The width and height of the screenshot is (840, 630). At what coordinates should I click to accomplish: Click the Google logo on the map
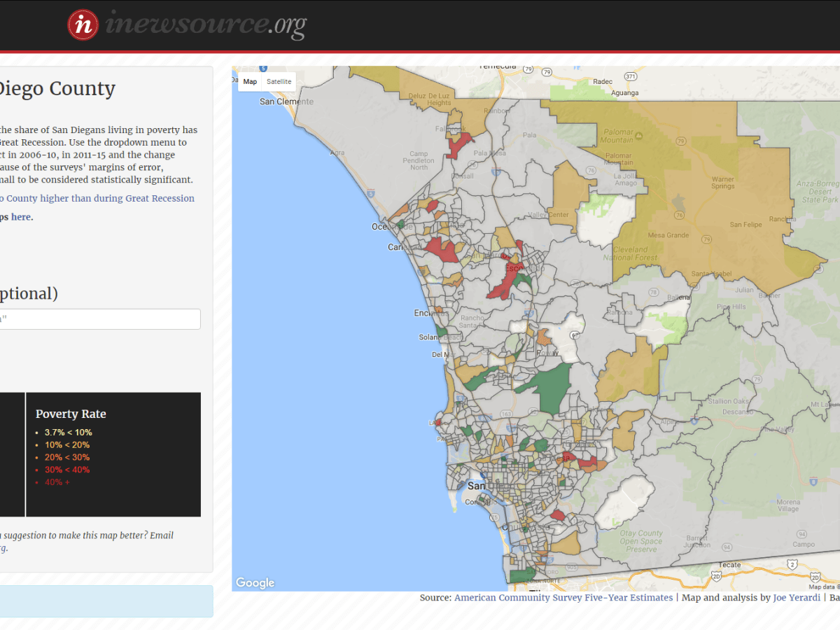point(255,582)
